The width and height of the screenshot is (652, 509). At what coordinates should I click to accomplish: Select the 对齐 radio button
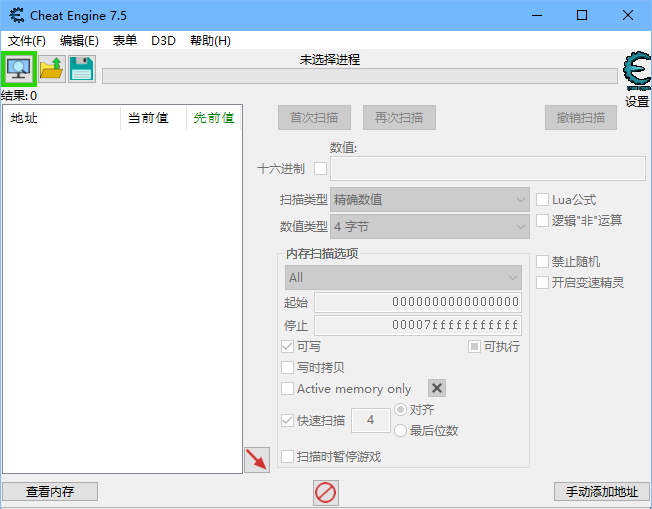tap(400, 410)
